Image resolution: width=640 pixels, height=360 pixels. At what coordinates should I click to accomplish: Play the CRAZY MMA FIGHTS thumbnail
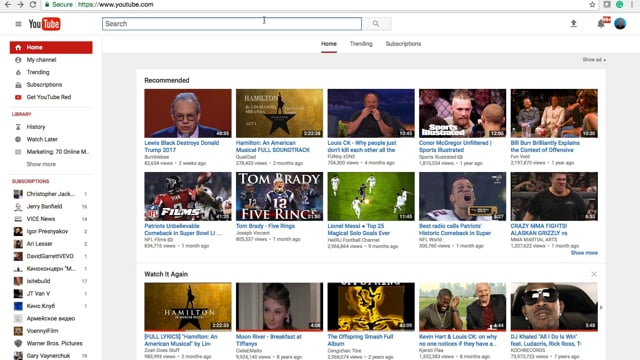pyautogui.click(x=554, y=196)
